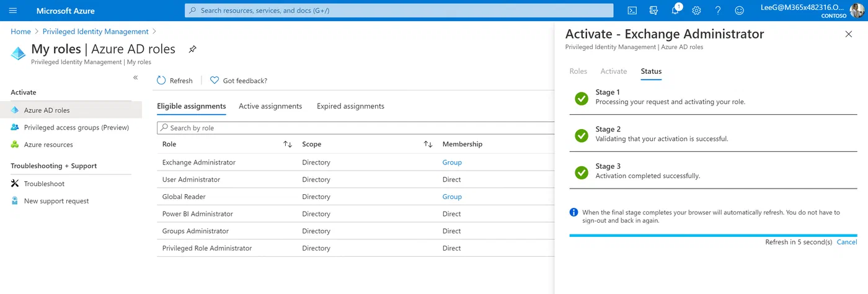Go to Privileged Identity Management breadcrumb
868x294 pixels.
pos(95,32)
